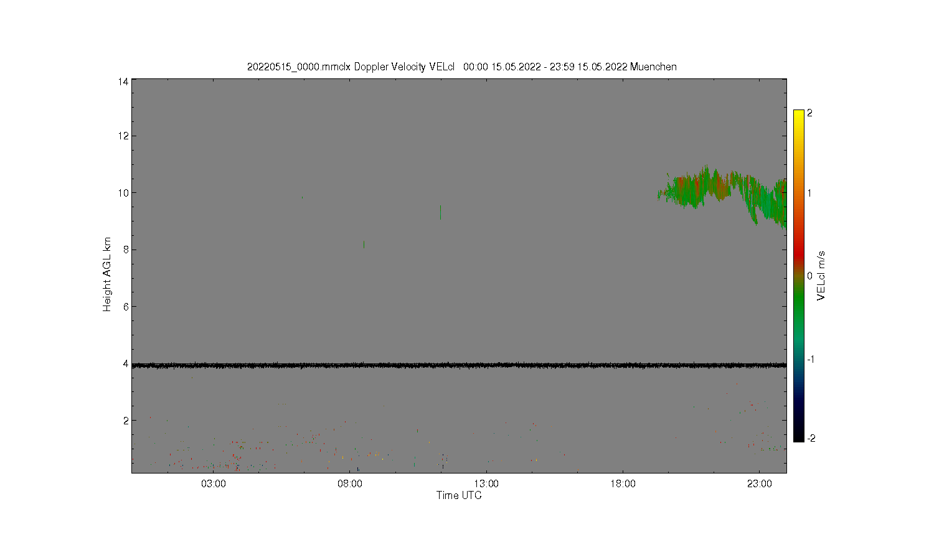The width and height of the screenshot is (934, 560).
Task: Click the 10 km height tick label
Action: click(123, 193)
